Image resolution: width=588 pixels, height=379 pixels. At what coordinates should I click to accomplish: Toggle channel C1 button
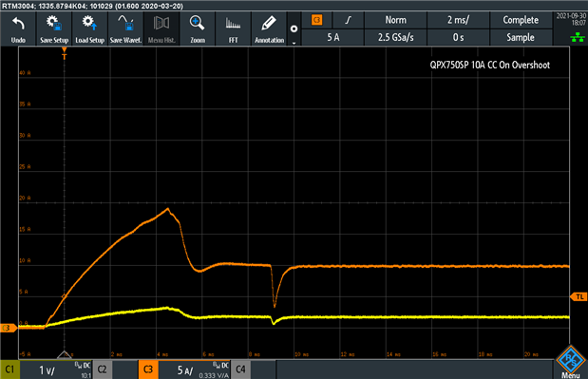(x=9, y=370)
